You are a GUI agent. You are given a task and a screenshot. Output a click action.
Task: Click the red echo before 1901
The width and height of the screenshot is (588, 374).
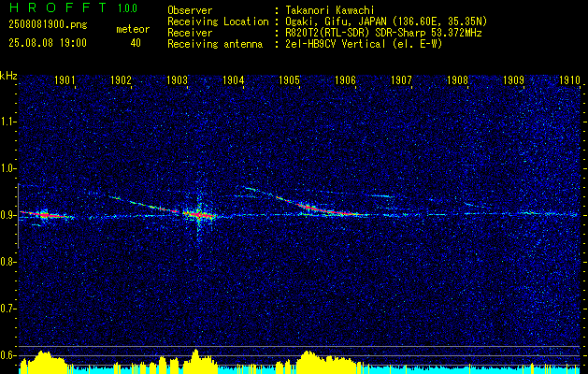point(42,214)
